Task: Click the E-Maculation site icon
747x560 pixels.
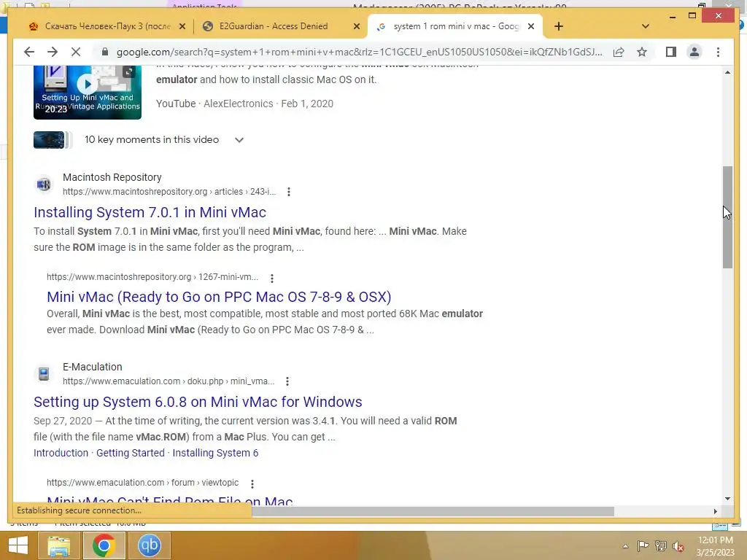Action: 44,374
